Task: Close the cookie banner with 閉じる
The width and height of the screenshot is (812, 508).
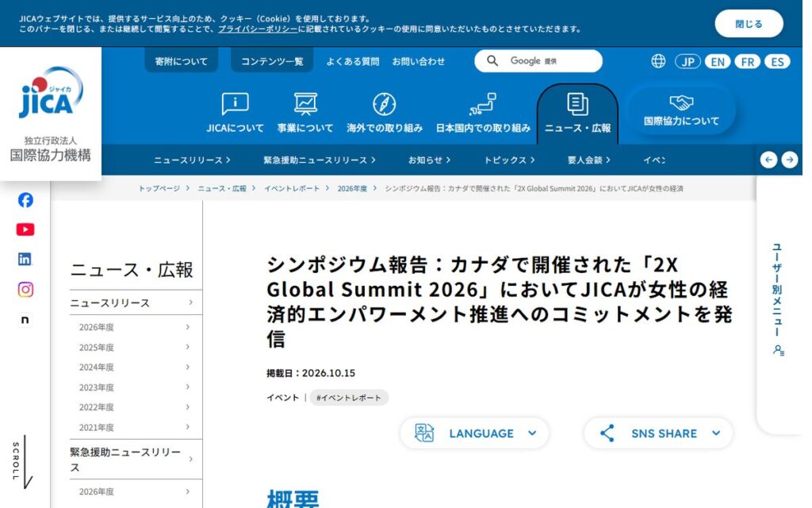Action: (x=749, y=24)
